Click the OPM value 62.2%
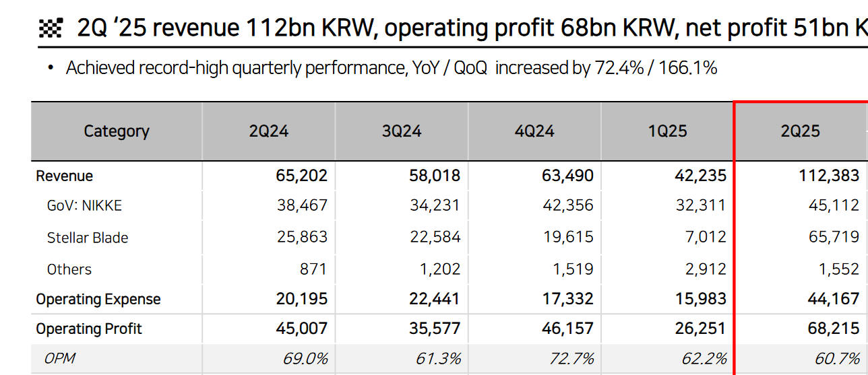This screenshot has height=375, width=868. 705,359
